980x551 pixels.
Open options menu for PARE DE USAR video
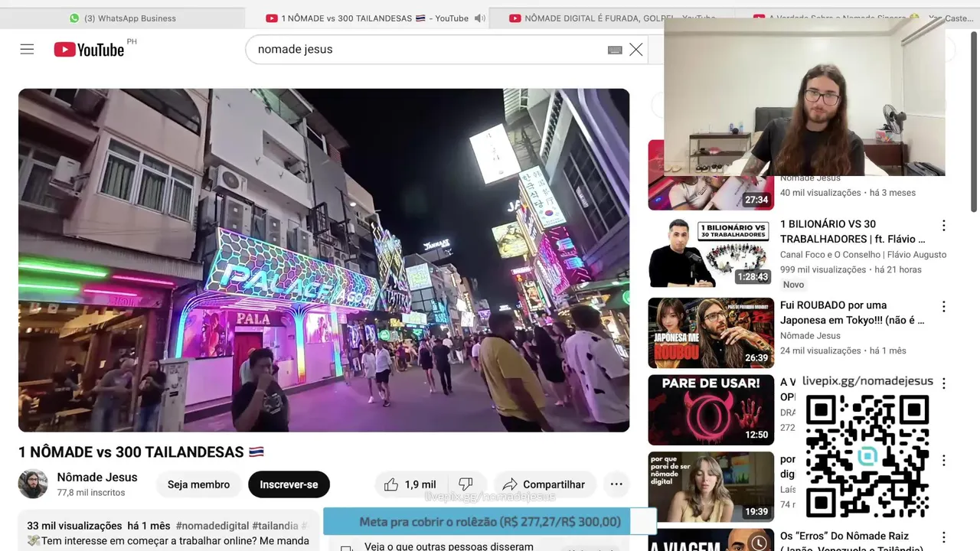click(943, 383)
